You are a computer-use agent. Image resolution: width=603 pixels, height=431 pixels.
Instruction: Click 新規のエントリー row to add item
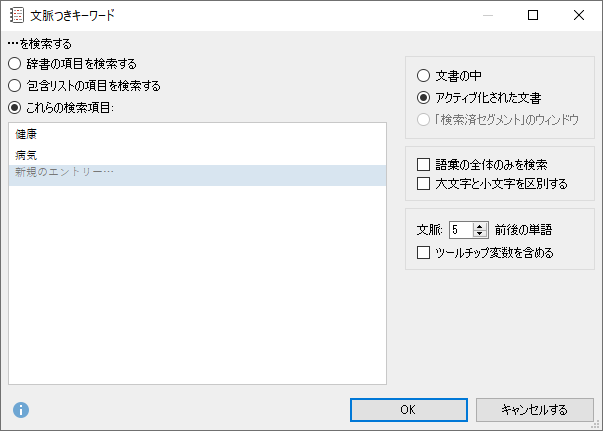(x=197, y=175)
